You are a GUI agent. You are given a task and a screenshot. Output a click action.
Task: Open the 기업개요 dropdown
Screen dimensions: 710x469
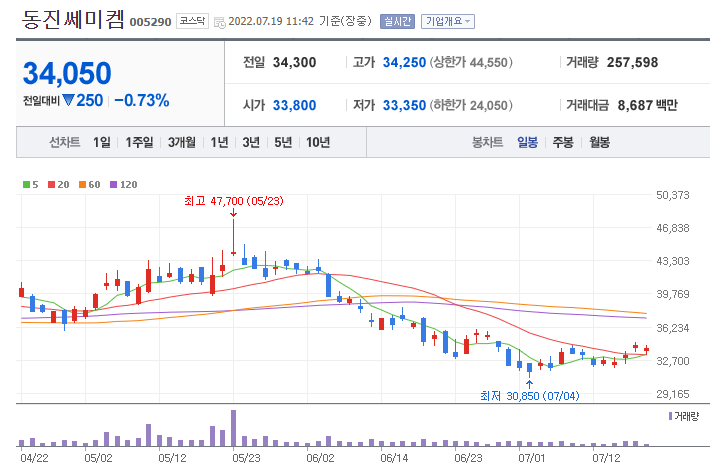tap(448, 21)
